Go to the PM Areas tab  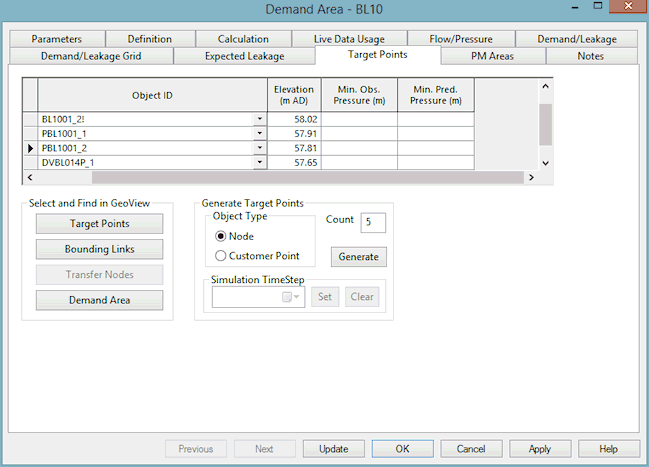point(493,56)
